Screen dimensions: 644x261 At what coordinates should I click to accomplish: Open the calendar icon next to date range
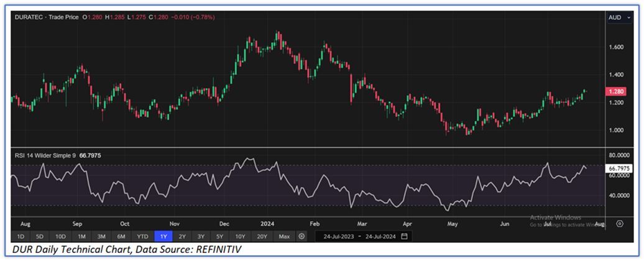pyautogui.click(x=405, y=236)
